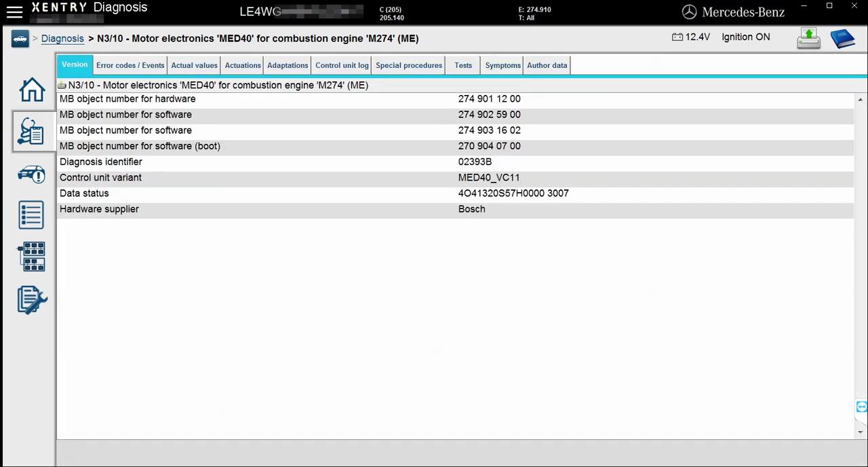Open the help manual book icon

coord(843,39)
